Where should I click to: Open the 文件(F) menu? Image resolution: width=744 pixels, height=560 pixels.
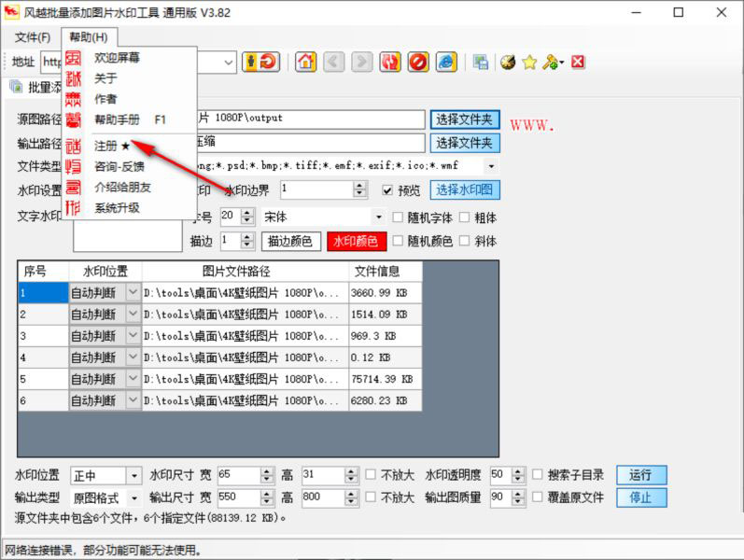pos(33,37)
